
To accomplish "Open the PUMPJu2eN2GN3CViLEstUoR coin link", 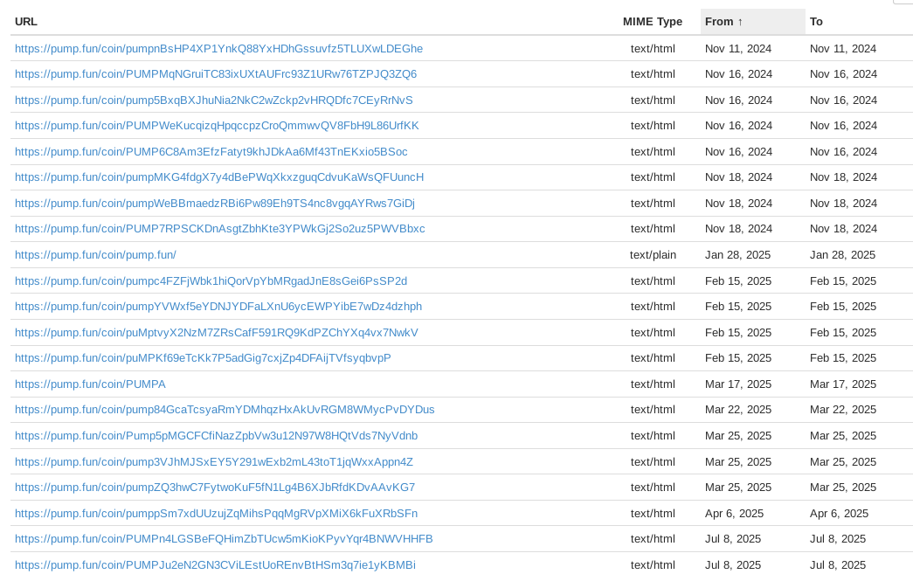I will point(216,565).
